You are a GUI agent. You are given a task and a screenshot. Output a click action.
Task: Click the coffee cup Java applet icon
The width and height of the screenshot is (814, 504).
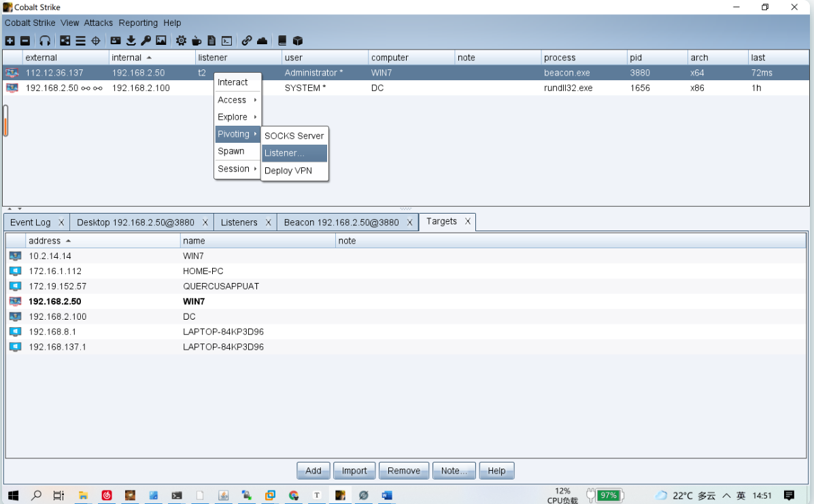[x=197, y=41]
